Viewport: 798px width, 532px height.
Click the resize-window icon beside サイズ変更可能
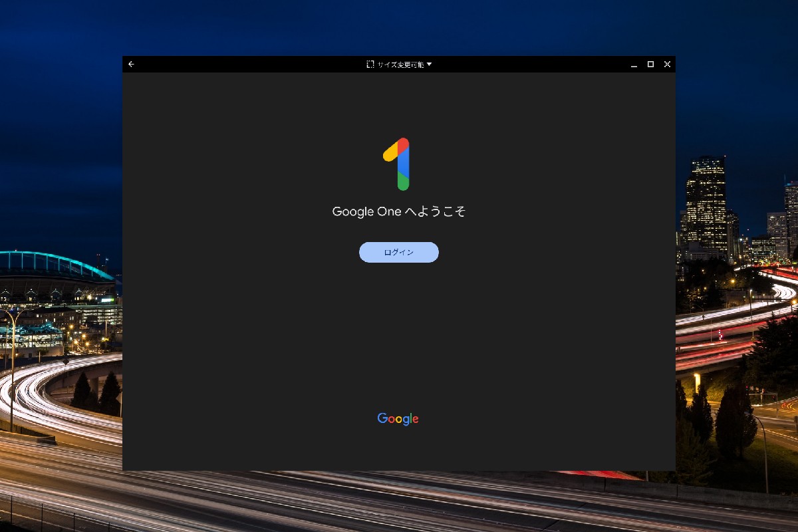370,65
